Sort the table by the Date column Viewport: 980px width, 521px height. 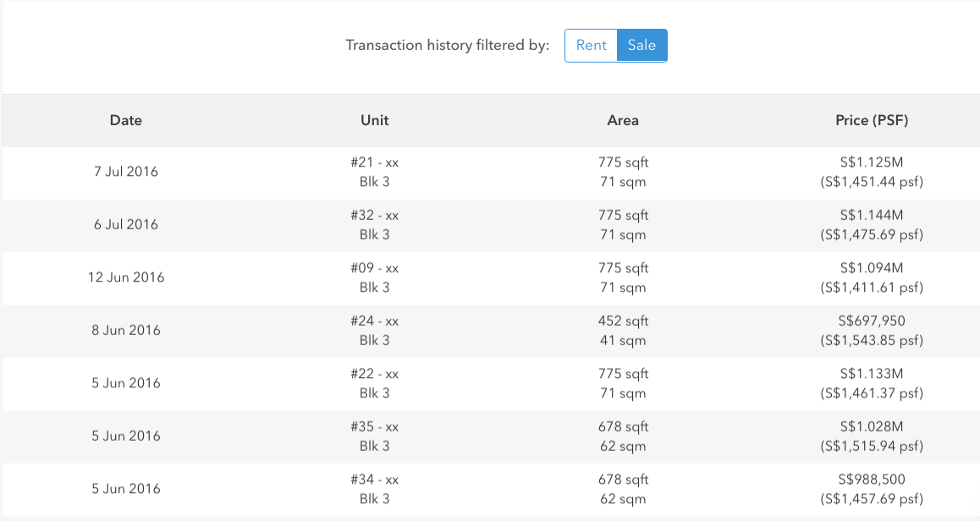pos(125,120)
